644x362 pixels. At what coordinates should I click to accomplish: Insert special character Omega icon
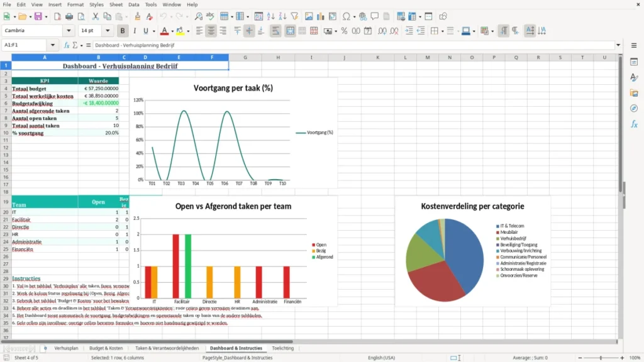tap(347, 16)
